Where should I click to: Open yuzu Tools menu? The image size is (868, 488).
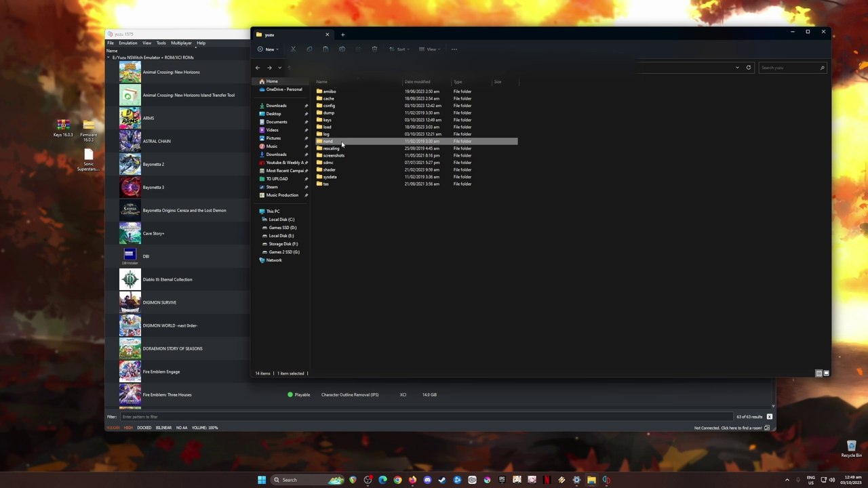[161, 43]
